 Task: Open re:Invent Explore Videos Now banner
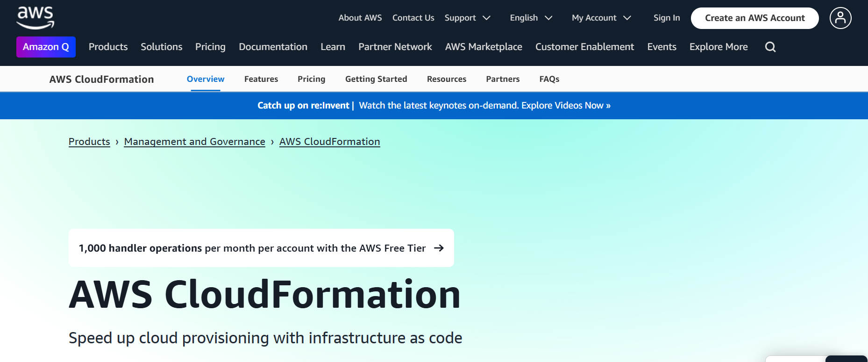click(x=484, y=105)
